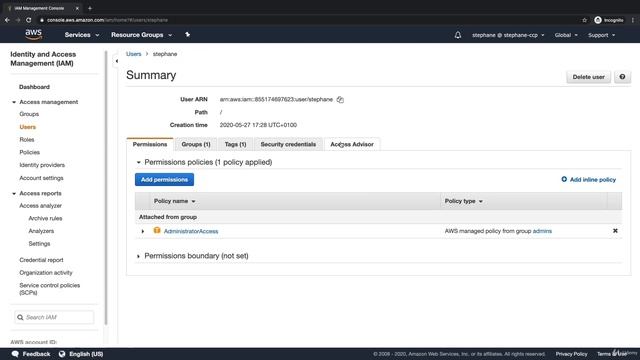The width and height of the screenshot is (640, 360).
Task: Open the stephane @ stephane-ccp account menu
Action: pyautogui.click(x=508, y=35)
